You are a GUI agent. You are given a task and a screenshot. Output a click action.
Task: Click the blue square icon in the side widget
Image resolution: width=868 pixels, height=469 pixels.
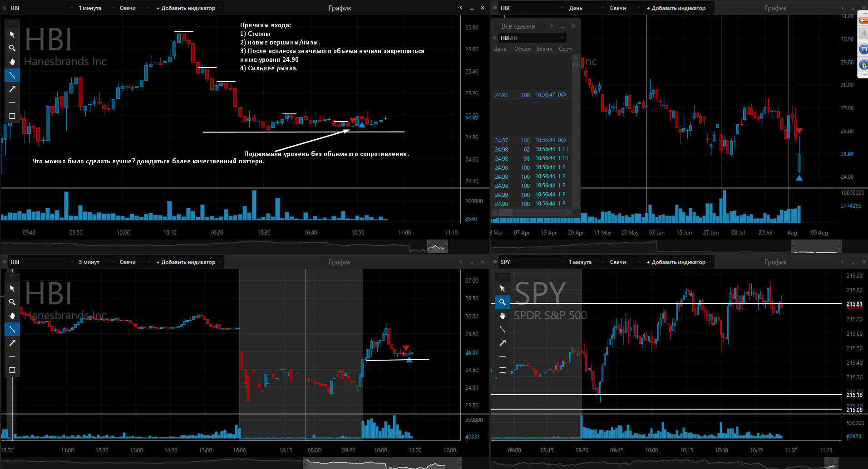[863, 49]
